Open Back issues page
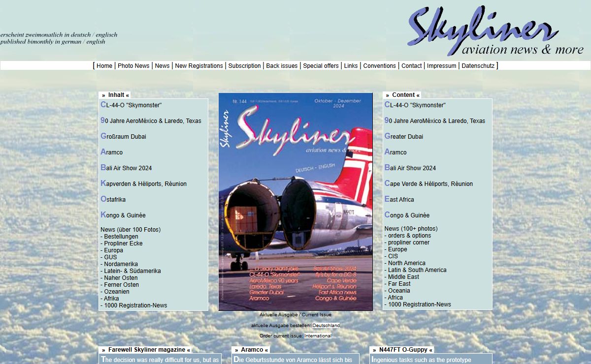The height and width of the screenshot is (364, 591). click(x=282, y=66)
